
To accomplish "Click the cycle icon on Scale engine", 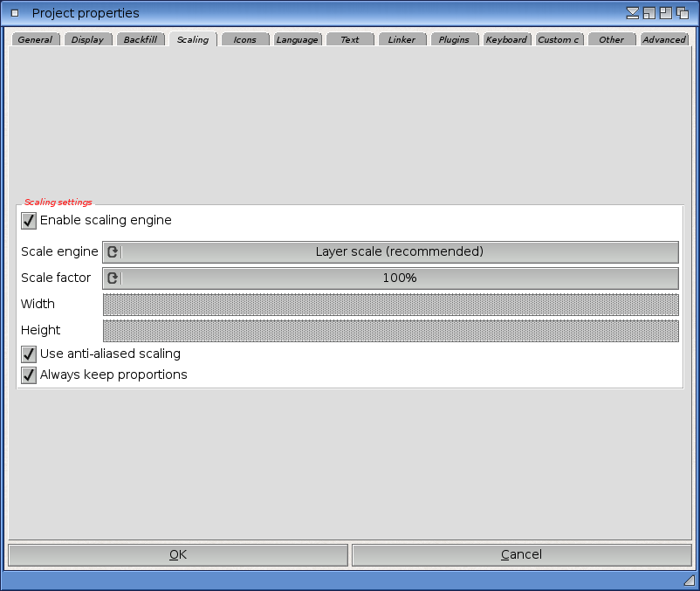I will 113,252.
